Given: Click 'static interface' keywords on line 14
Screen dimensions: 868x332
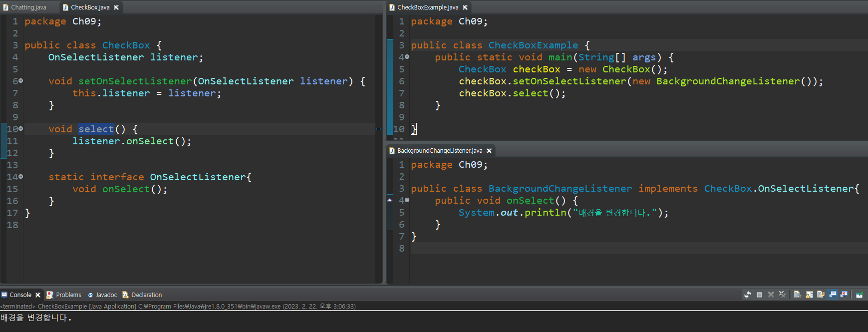Looking at the screenshot, I should 96,177.
